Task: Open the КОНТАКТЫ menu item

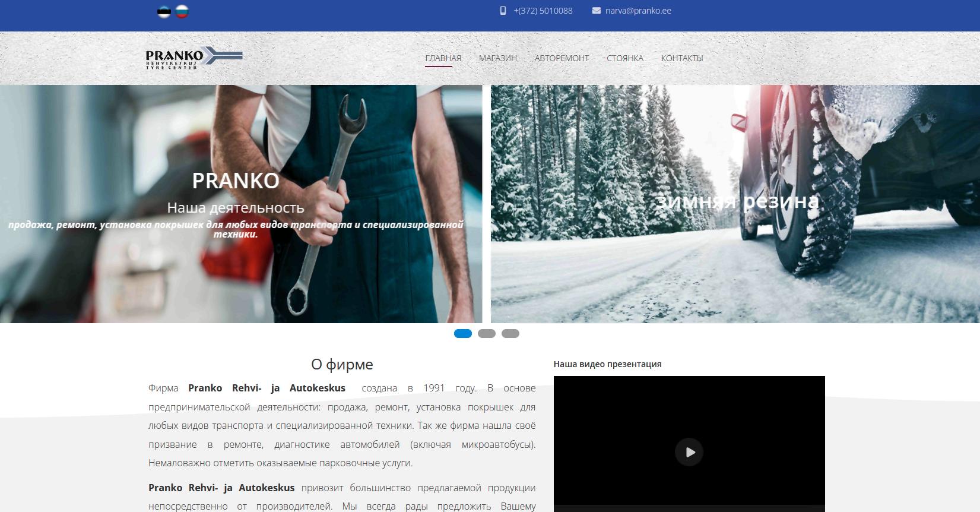Action: point(682,58)
